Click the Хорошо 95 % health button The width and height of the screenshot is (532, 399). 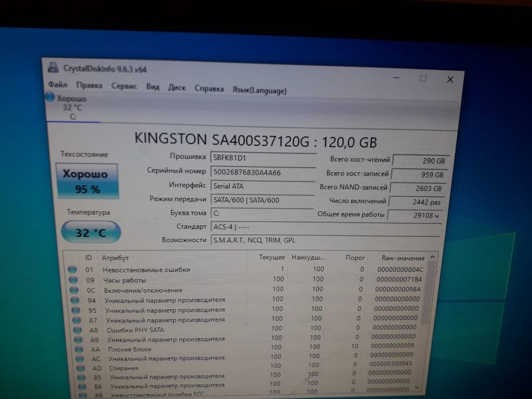pos(88,181)
